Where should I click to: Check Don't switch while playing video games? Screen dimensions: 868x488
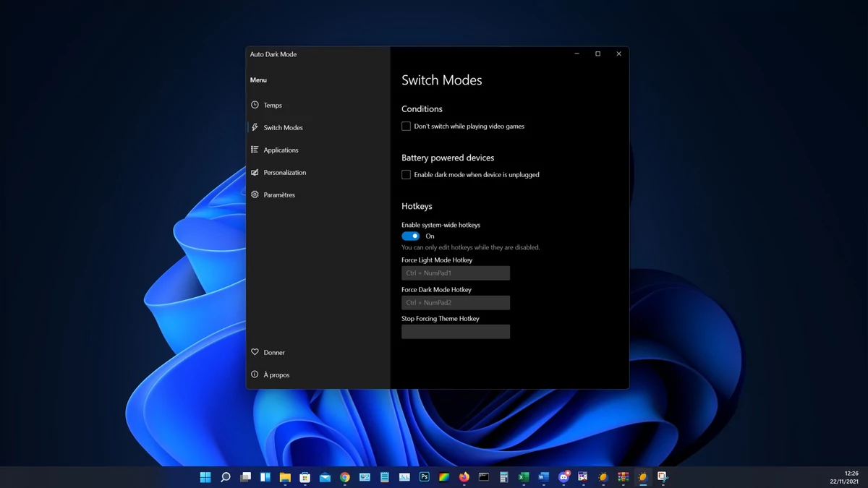(x=406, y=127)
